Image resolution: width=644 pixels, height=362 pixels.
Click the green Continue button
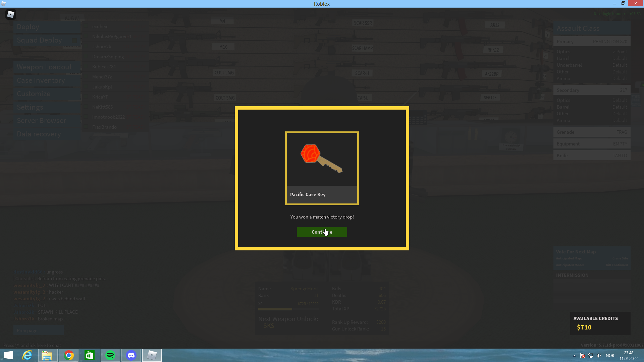322,232
